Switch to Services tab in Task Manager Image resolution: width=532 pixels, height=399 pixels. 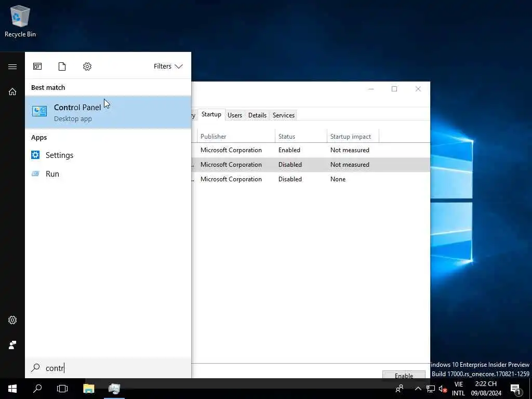(x=284, y=115)
